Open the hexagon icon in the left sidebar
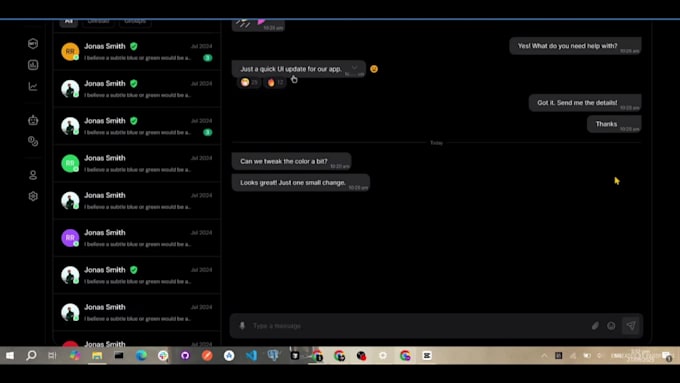 (33, 44)
